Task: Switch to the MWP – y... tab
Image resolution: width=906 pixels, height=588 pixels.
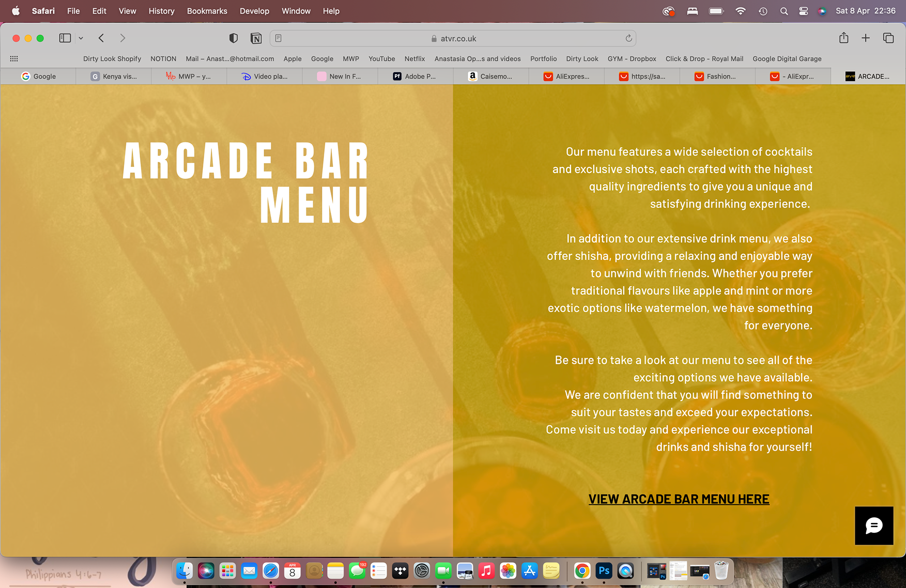Action: point(189,76)
